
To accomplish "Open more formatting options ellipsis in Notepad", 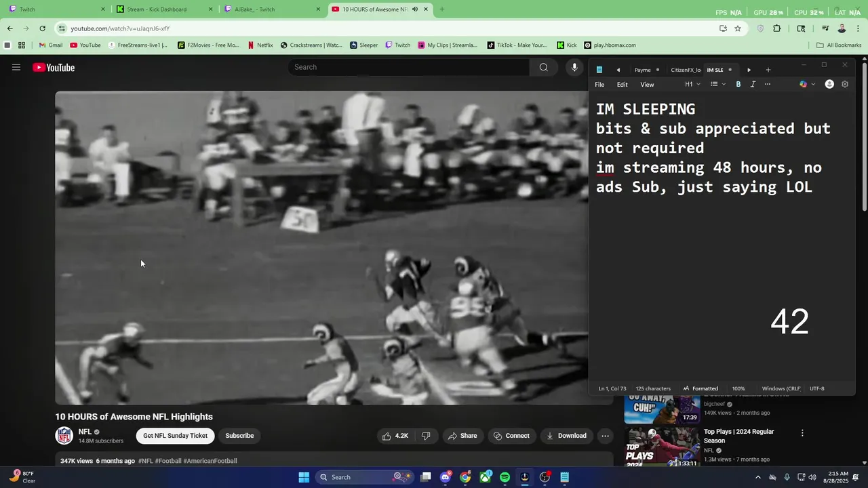I will (x=768, y=84).
